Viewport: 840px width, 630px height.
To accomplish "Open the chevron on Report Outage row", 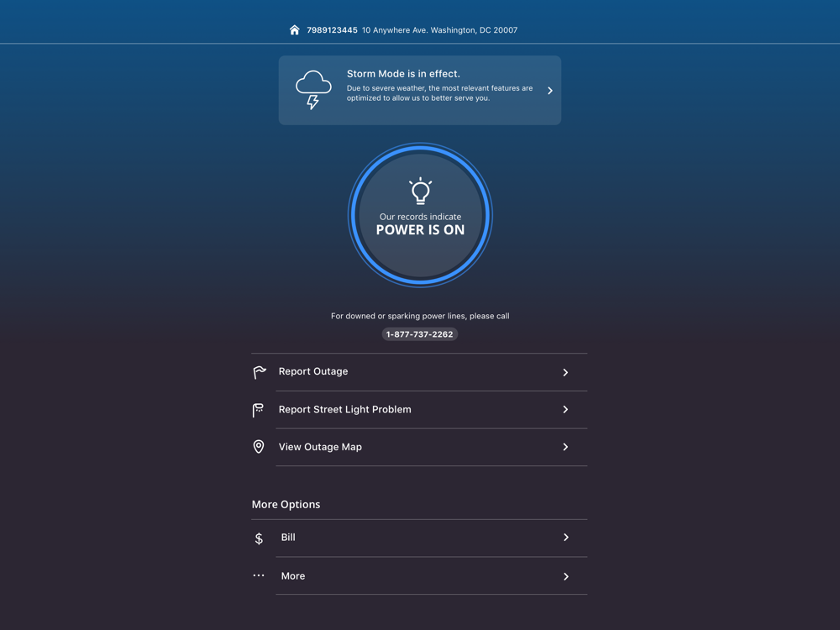I will click(x=565, y=372).
